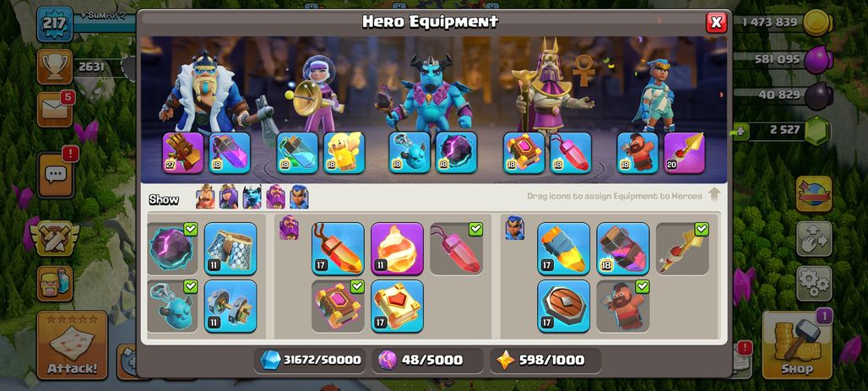Filter equipment by Barbarian King portrait

[x=205, y=197]
